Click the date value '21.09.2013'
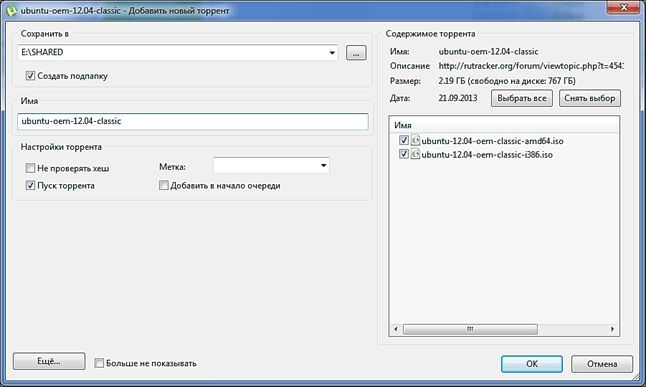The image size is (646, 387). (458, 98)
